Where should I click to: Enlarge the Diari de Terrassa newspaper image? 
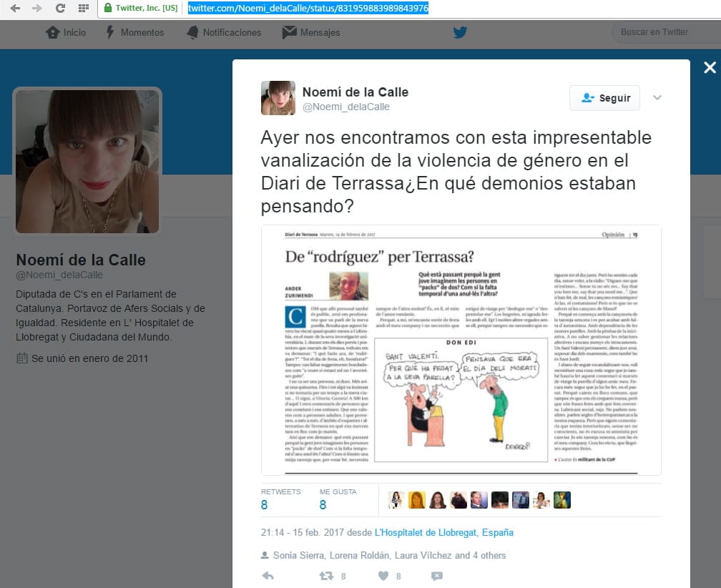[x=461, y=351]
